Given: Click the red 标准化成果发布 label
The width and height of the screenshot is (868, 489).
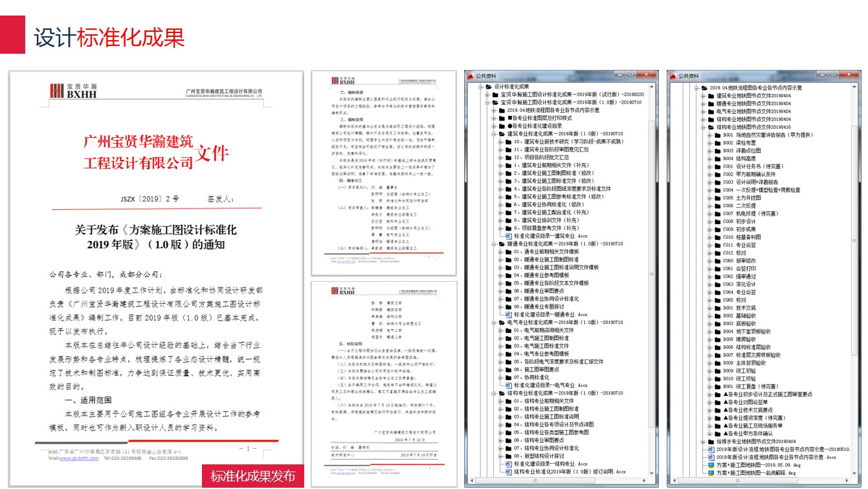Looking at the screenshot, I should pos(252,476).
